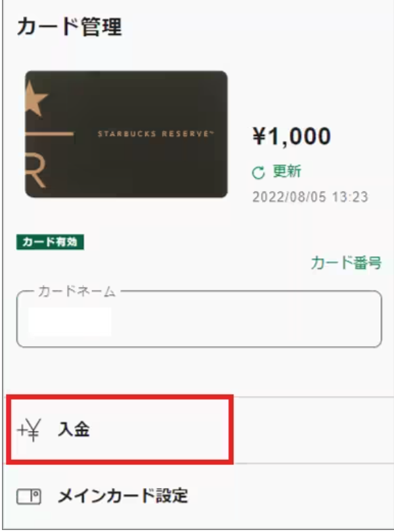Image resolution: width=394 pixels, height=532 pixels.
Task: Click the 更新 balance update link
Action: (287, 171)
